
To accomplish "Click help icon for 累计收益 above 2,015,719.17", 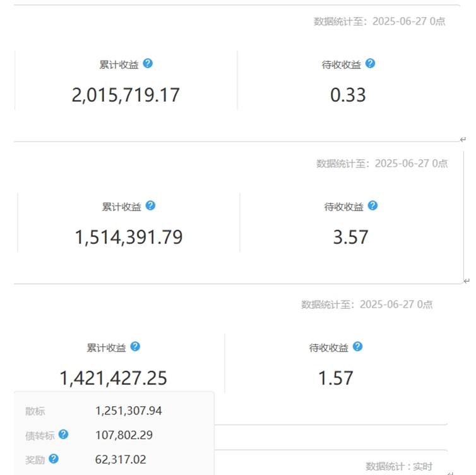I will click(x=148, y=63).
